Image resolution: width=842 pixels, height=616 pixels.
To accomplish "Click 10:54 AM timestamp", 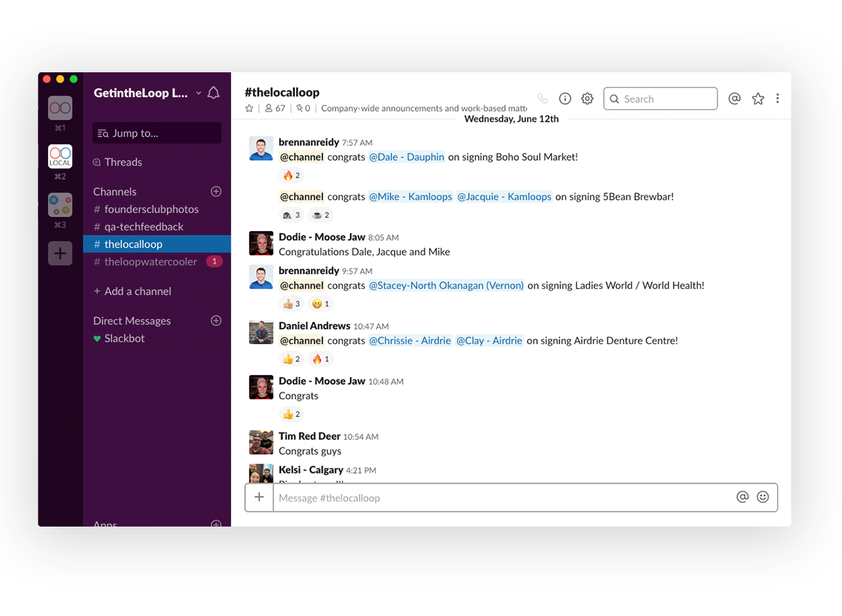I will click(x=361, y=437).
